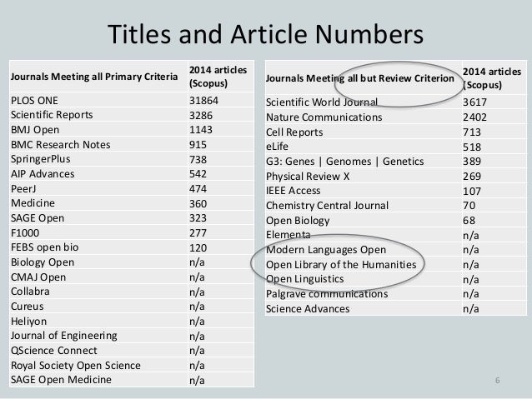Click the 'Cureus' entry
Screen dimensions: 532x399
click(x=28, y=307)
